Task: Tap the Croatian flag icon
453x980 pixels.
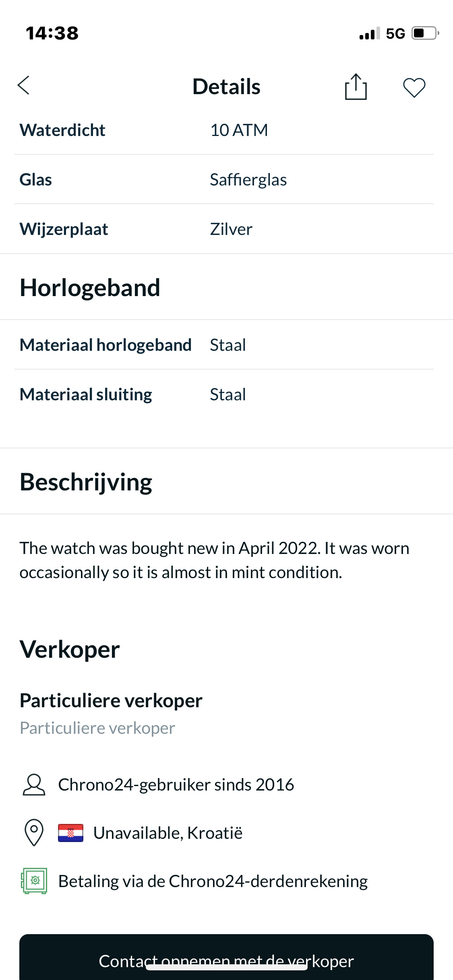Action: point(70,833)
